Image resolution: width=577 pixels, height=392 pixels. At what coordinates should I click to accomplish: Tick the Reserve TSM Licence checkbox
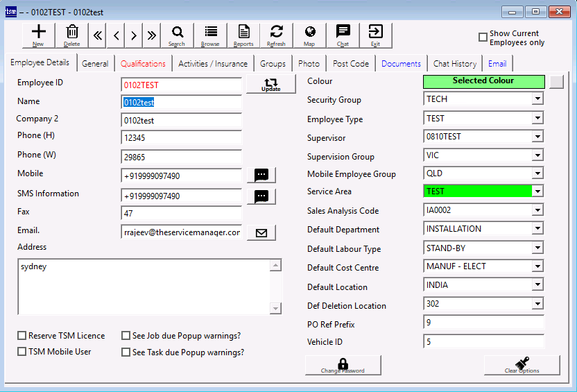[x=22, y=336]
